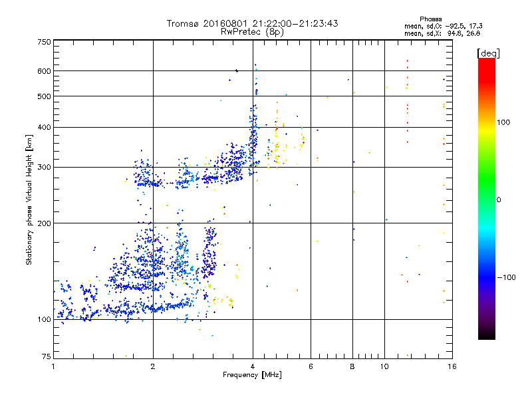Click the y-axis tick label '75'
Viewport: 532px width, 399px height.
(x=47, y=356)
